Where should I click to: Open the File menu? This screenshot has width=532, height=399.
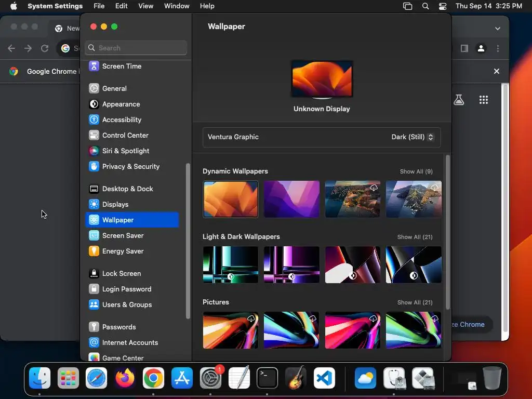pos(99,6)
